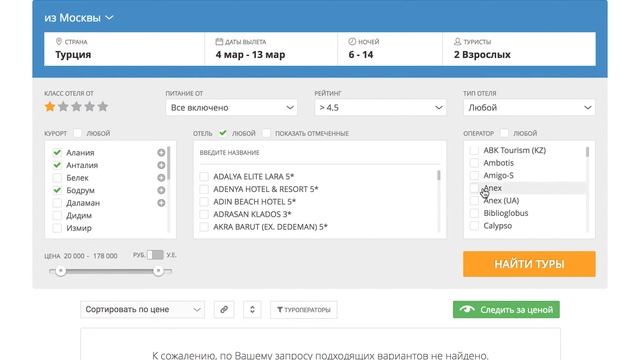The height and width of the screenshot is (360, 640).
Task: Expand Алания sub-resorts with plus icon
Action: pos(161,153)
